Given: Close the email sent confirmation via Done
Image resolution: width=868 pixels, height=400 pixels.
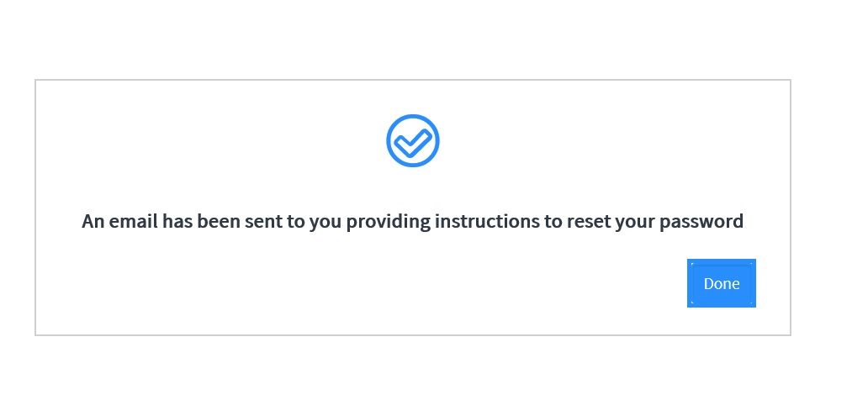Looking at the screenshot, I should pyautogui.click(x=722, y=283).
